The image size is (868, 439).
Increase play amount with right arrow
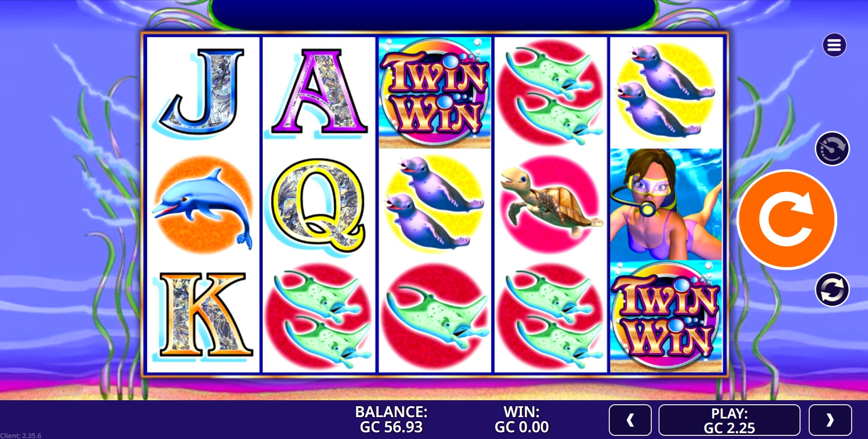click(x=830, y=420)
